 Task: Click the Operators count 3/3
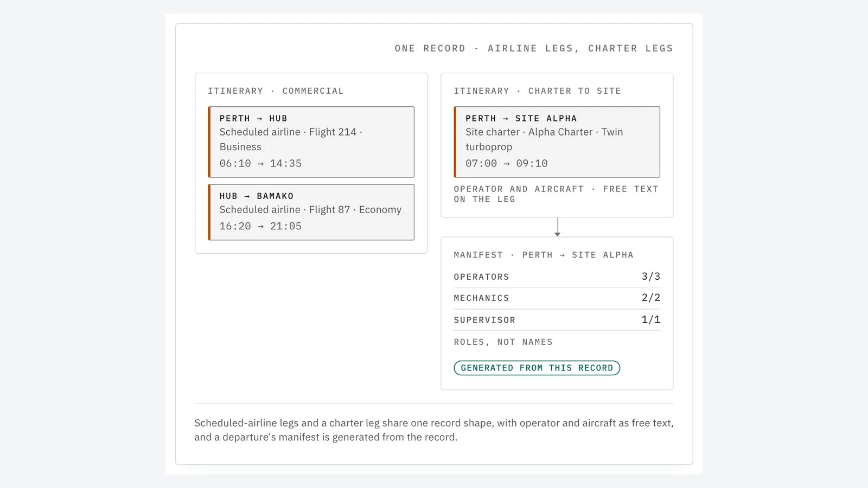coord(651,276)
